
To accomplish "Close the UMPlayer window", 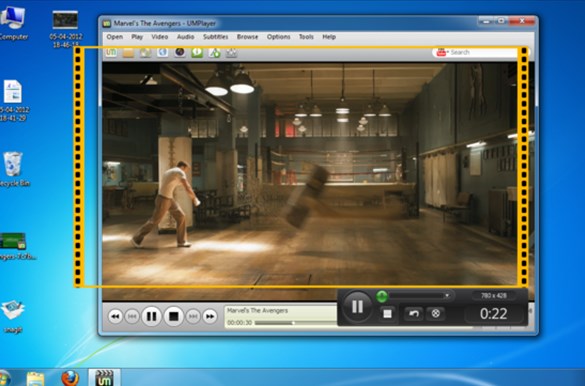I will [x=522, y=21].
